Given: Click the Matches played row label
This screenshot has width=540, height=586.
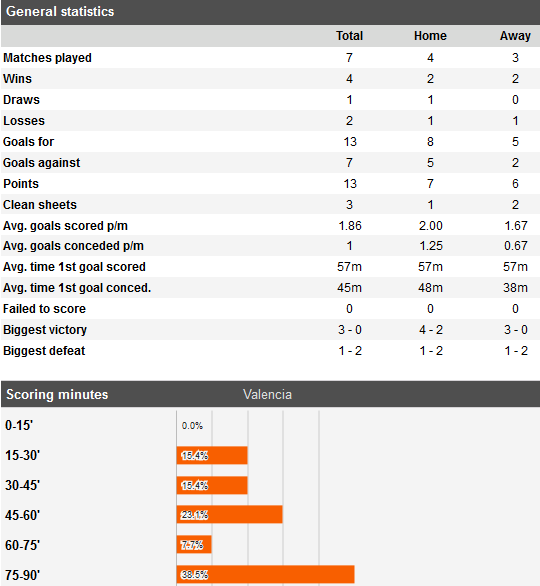Looking at the screenshot, I should coord(47,58).
